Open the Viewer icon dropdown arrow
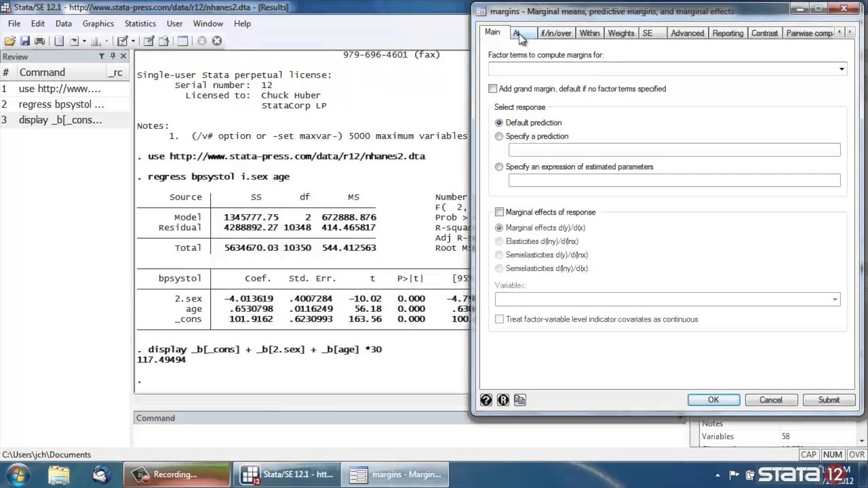Screen dimensions: 868x488 [x=84, y=41]
